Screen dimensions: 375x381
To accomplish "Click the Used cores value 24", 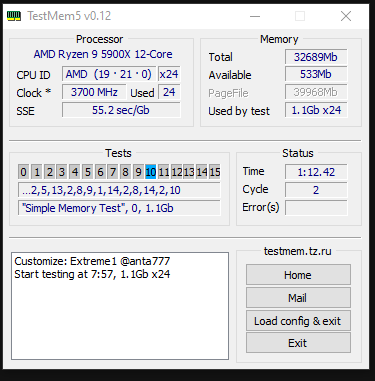I will [169, 92].
